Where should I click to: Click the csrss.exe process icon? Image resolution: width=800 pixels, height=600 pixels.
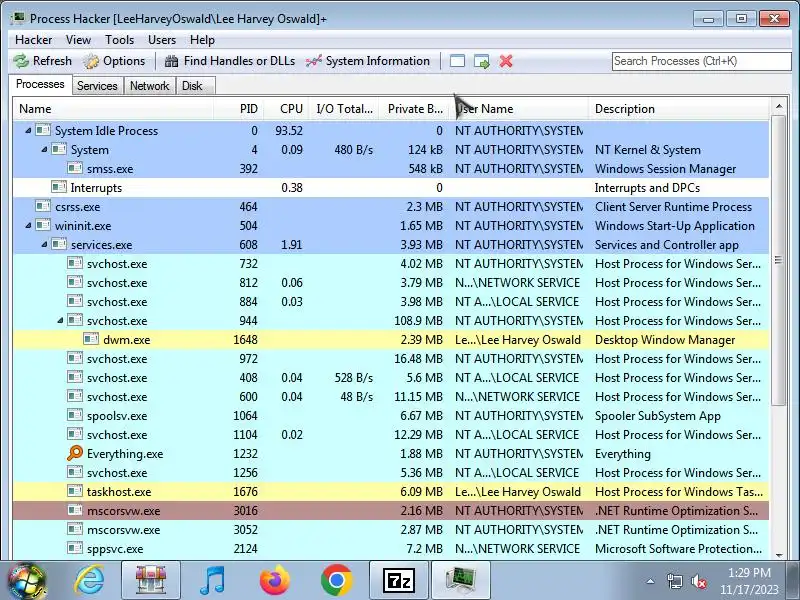pos(43,206)
